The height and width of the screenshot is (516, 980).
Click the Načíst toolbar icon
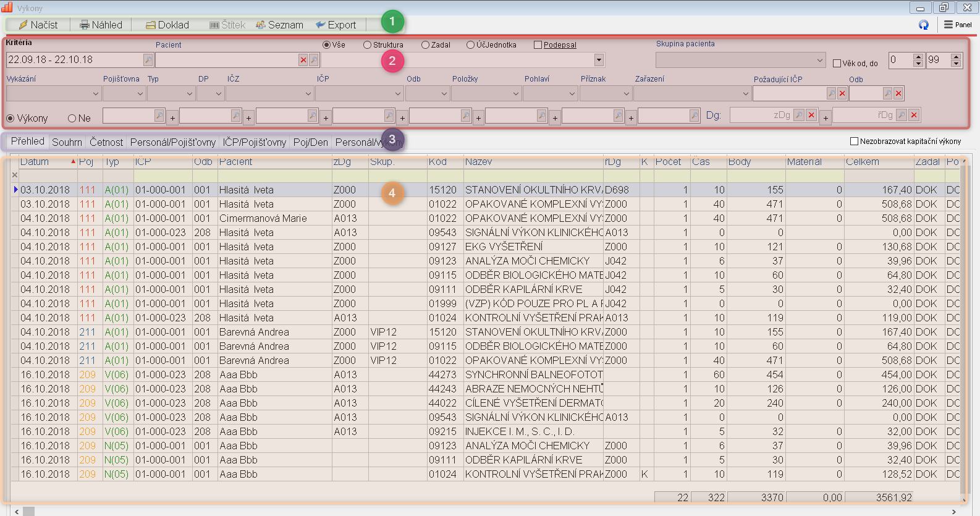pyautogui.click(x=23, y=25)
